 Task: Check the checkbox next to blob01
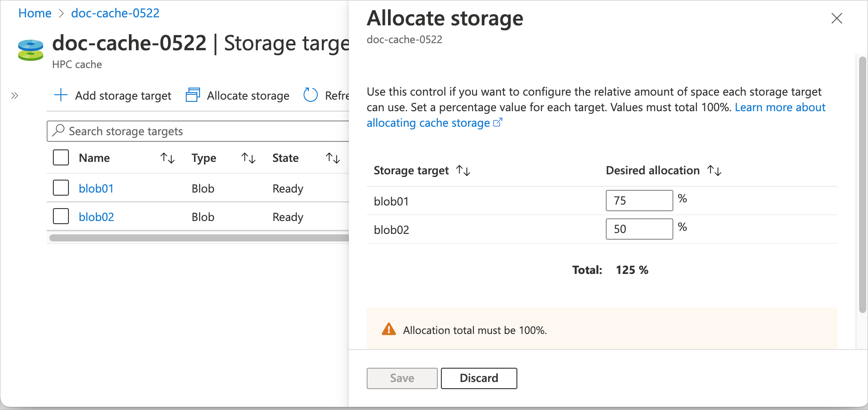point(60,188)
